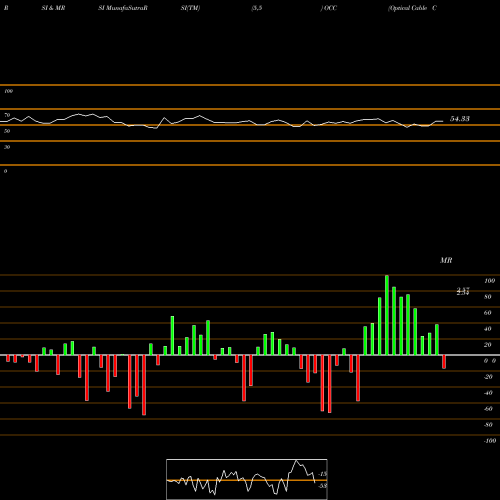Click the 2.37 MR value label
Image resolution: width=500 pixels, height=500 pixels.
point(463,292)
